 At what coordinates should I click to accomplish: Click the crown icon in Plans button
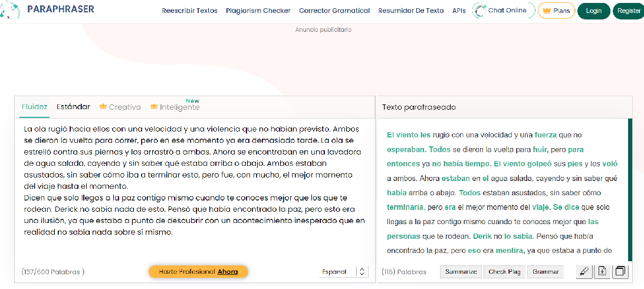[x=546, y=11]
